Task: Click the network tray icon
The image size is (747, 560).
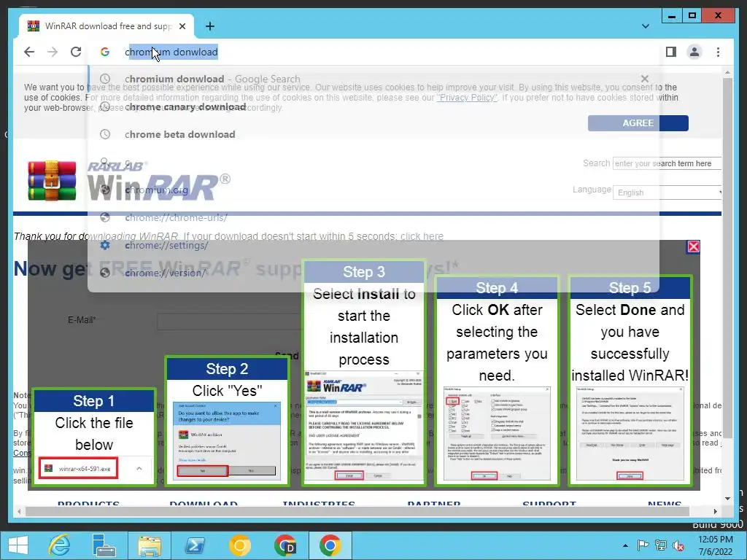Action: click(660, 545)
